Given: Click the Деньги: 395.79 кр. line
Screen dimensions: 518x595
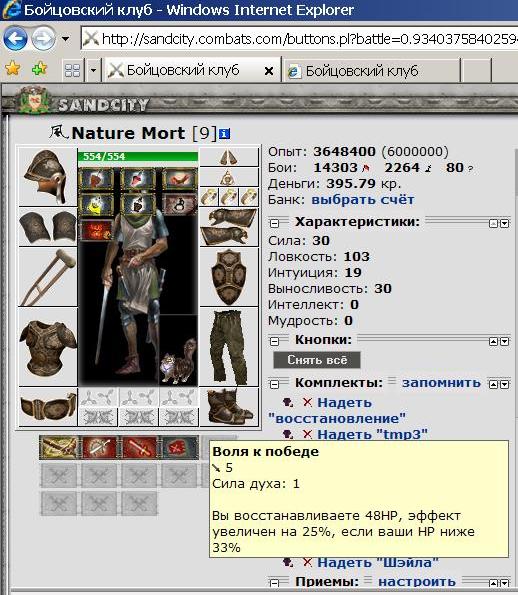Looking at the screenshot, I should click(x=335, y=184).
